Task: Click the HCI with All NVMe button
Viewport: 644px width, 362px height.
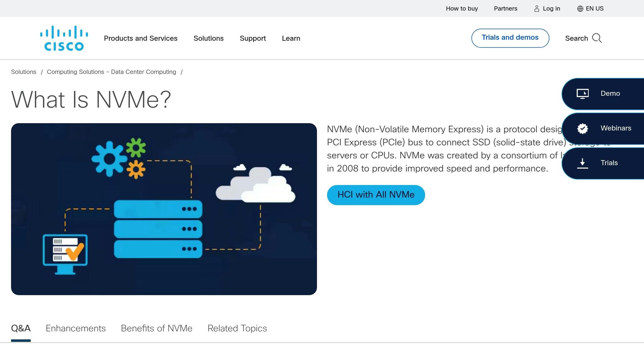Action: pyautogui.click(x=376, y=195)
